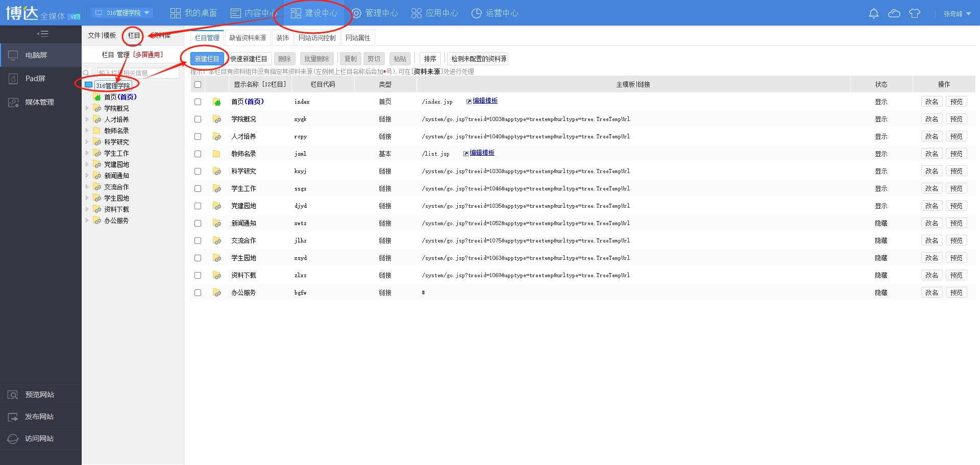The height and width of the screenshot is (465, 980).
Task: Click the 栏目 search input field
Action: (138, 73)
